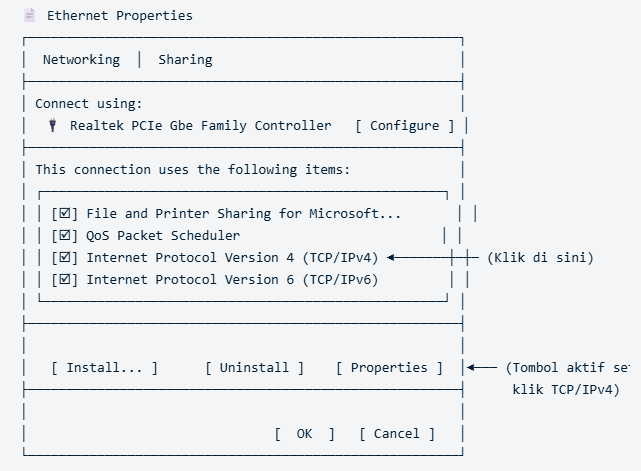Select Internet Protocol Version 4 (TCP/IPv4) item

click(232, 258)
